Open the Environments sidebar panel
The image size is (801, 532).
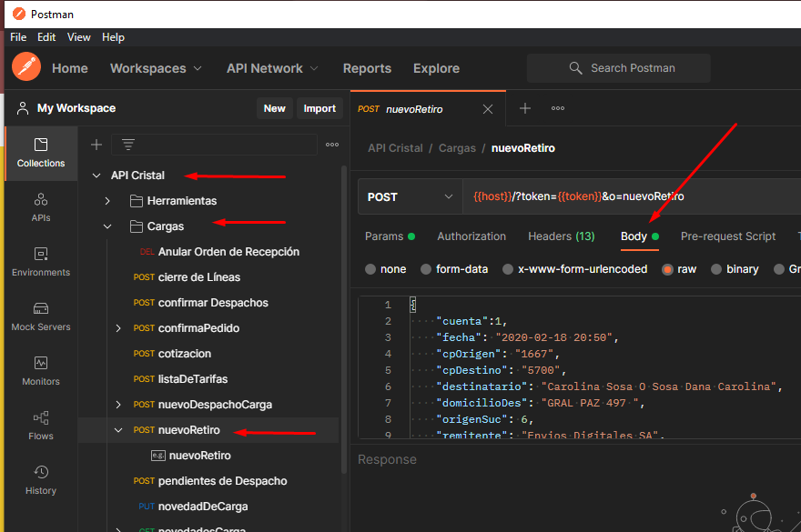[x=41, y=262]
